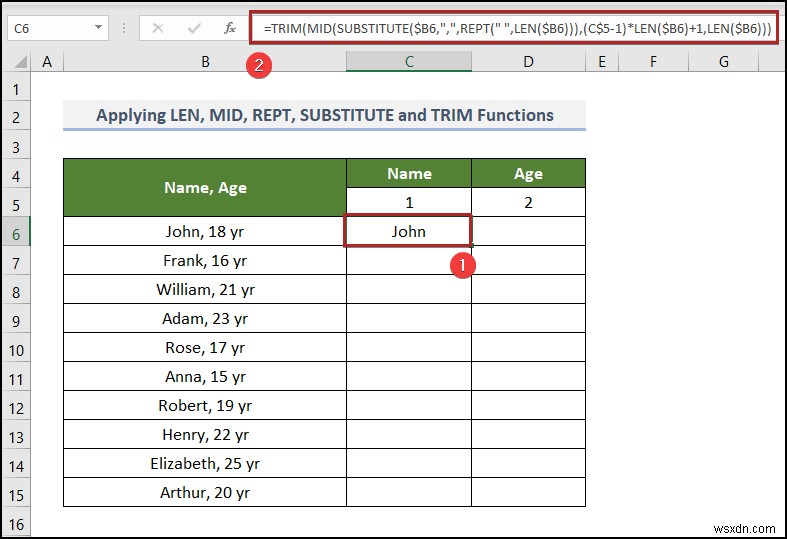Viewport: 787px width, 539px height.
Task: Click the Cancel (X) formula icon
Action: pyautogui.click(x=158, y=28)
